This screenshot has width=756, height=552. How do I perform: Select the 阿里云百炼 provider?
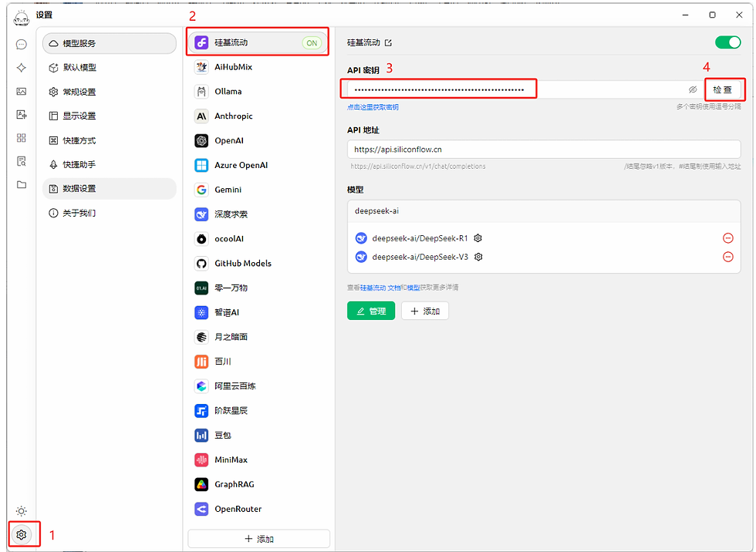coord(258,386)
